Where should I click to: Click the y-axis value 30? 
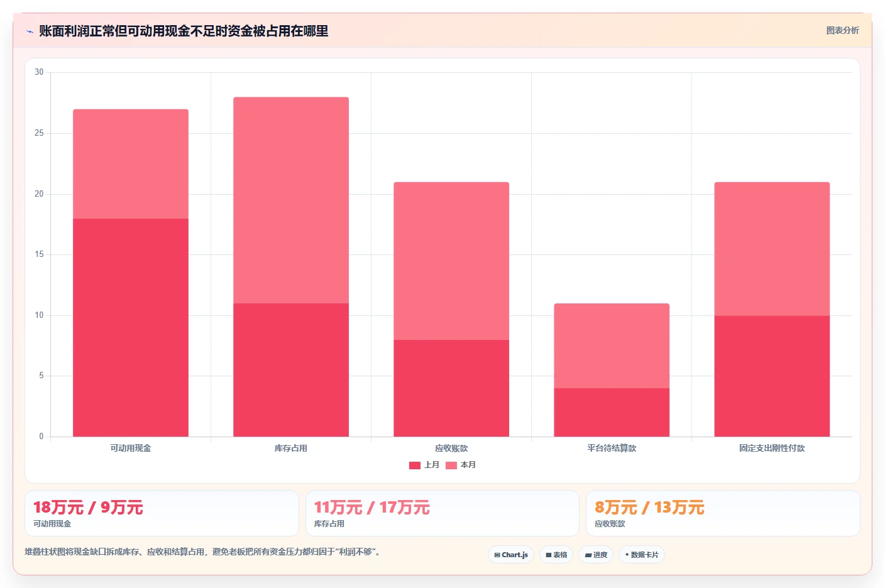[x=39, y=72]
